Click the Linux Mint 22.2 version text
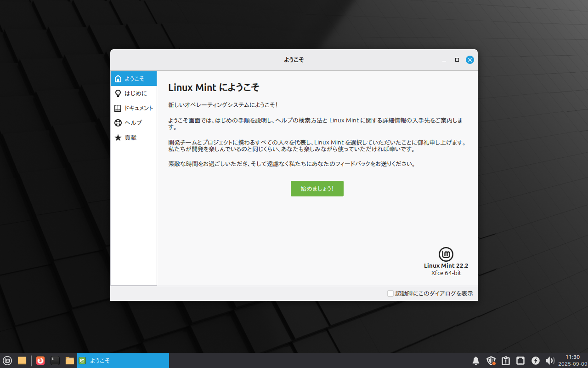This screenshot has width=588, height=368. pos(446,265)
